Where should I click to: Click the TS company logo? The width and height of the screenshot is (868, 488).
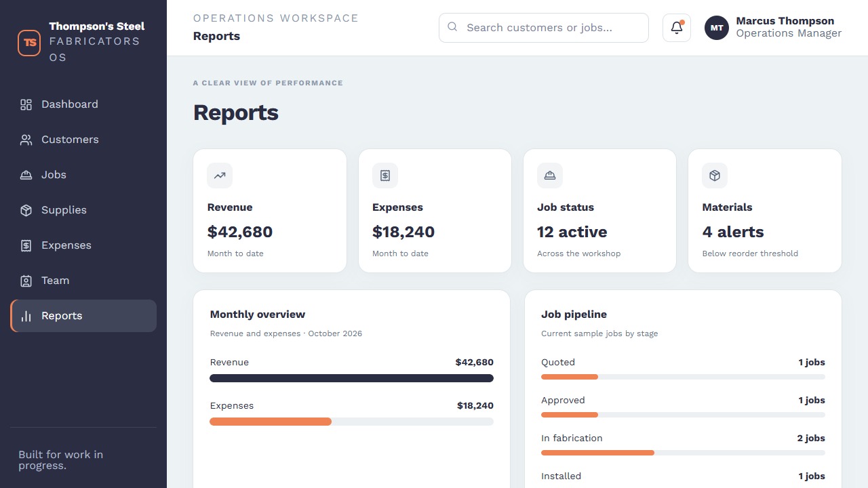pos(29,42)
